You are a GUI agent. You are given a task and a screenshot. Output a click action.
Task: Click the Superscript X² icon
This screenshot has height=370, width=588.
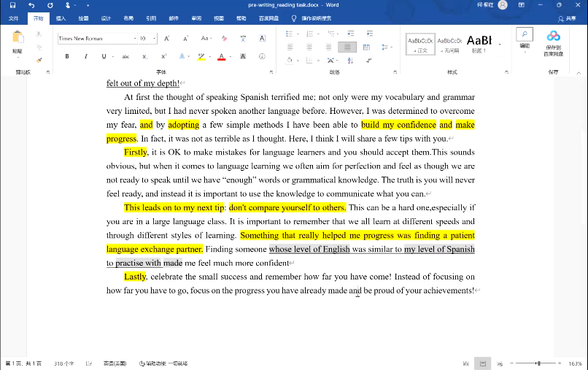163,56
